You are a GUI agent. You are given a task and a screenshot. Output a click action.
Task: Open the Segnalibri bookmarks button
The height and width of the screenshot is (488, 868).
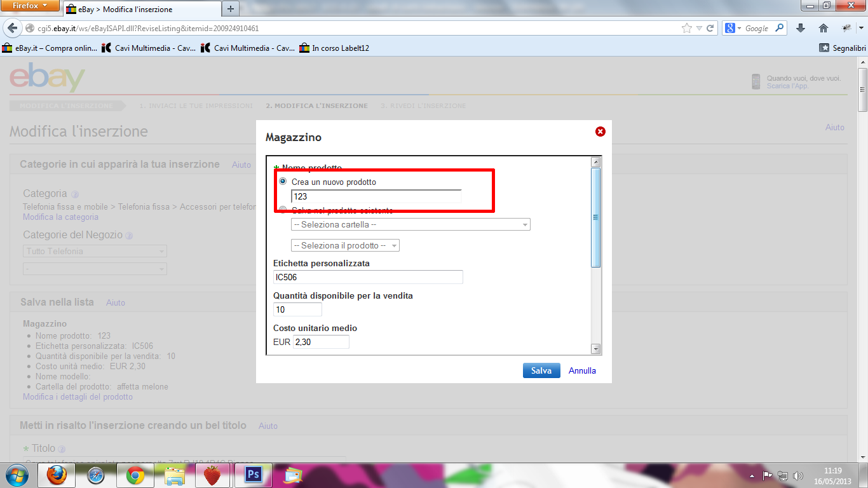(842, 48)
